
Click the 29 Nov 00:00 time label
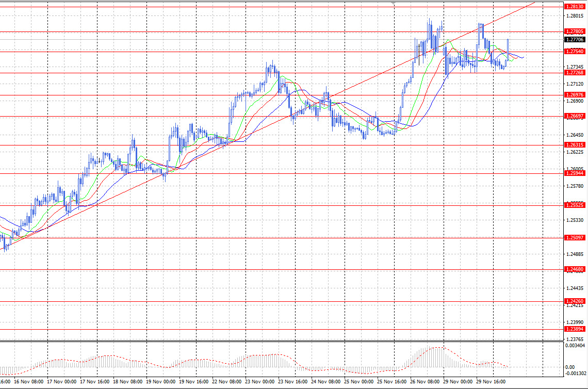pyautogui.click(x=458, y=382)
